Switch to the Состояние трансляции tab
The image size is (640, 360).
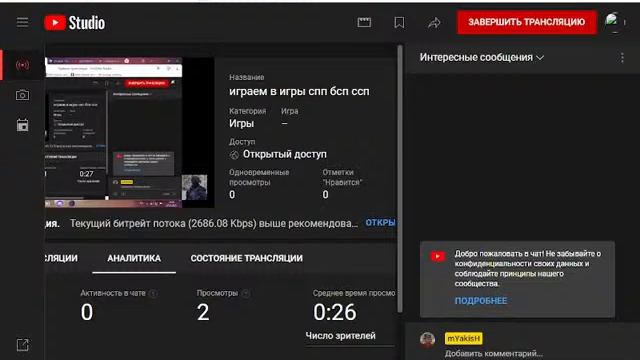(x=247, y=258)
